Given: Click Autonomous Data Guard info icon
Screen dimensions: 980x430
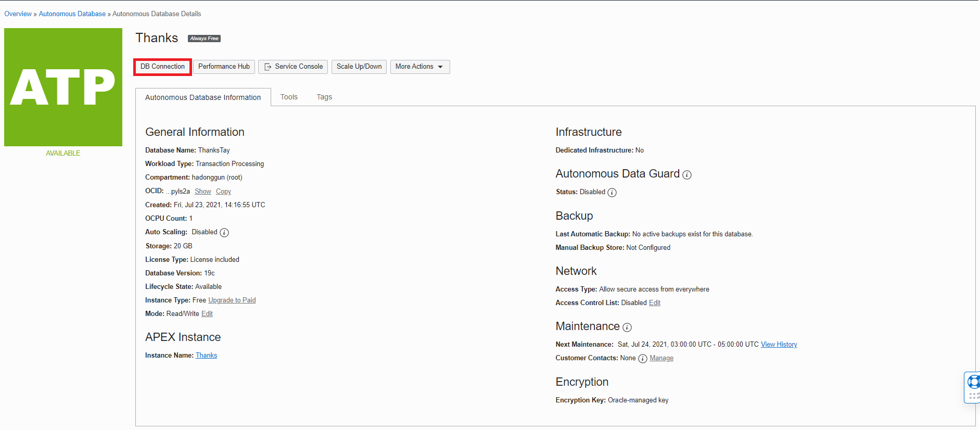Looking at the screenshot, I should (x=687, y=175).
